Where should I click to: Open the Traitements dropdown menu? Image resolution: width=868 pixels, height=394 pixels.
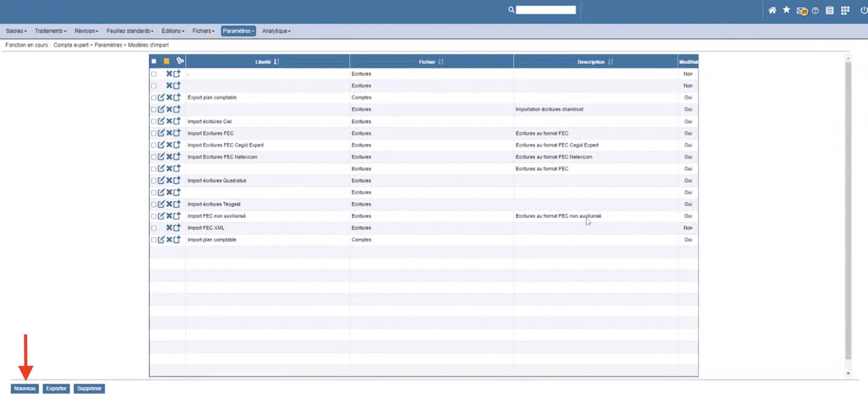[x=51, y=31]
